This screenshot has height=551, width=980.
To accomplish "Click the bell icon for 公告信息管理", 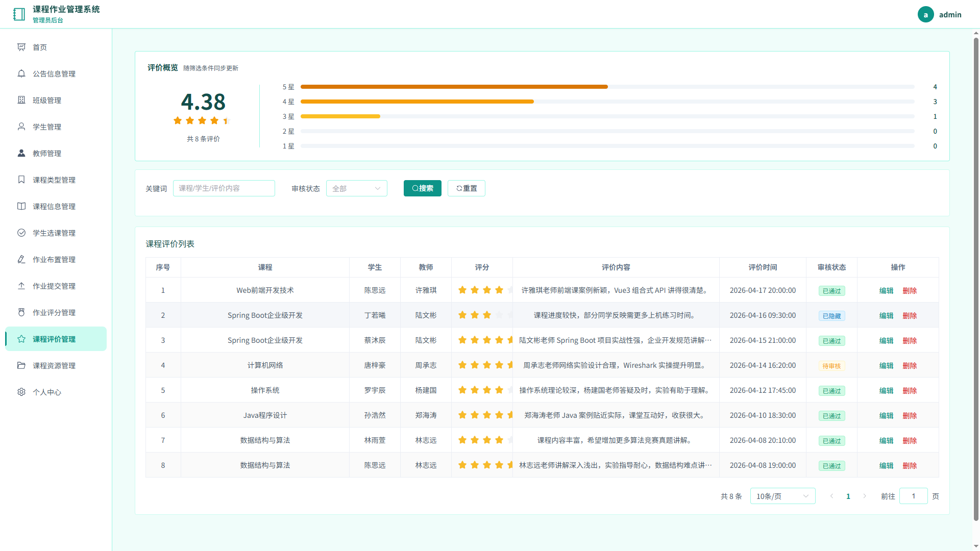I will pos(21,73).
